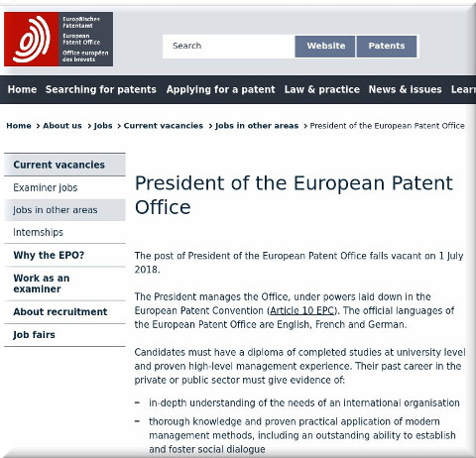Open the Article 10 EPC link
This screenshot has height=458, width=476.
coord(301,311)
